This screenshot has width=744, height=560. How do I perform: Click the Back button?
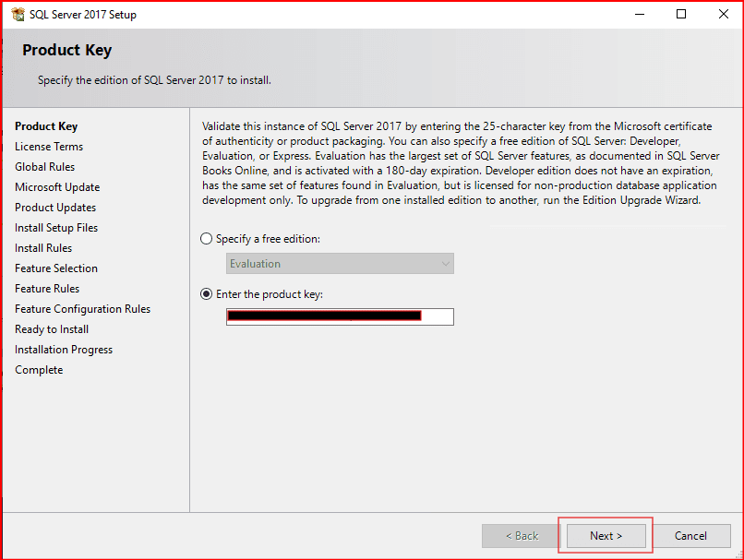pyautogui.click(x=520, y=536)
